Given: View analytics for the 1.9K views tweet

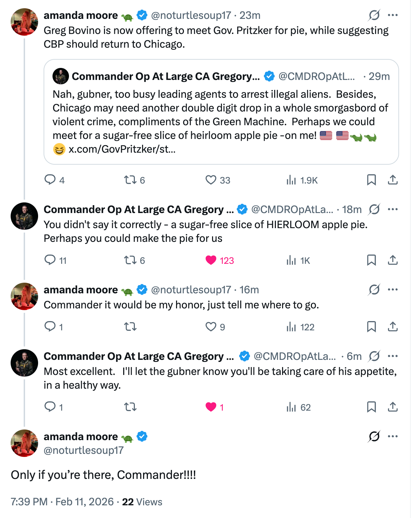Looking at the screenshot, I should click(291, 180).
